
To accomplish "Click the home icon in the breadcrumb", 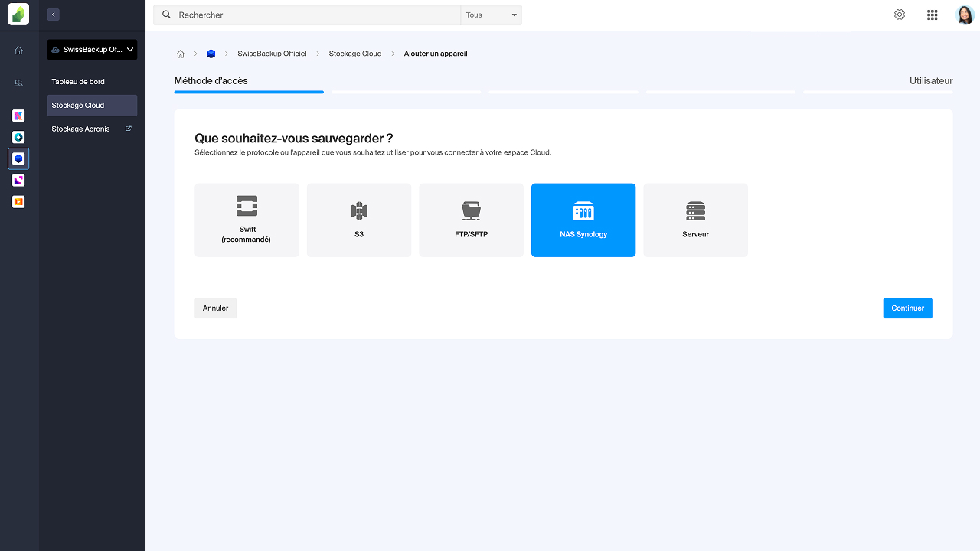I will tap(181, 54).
